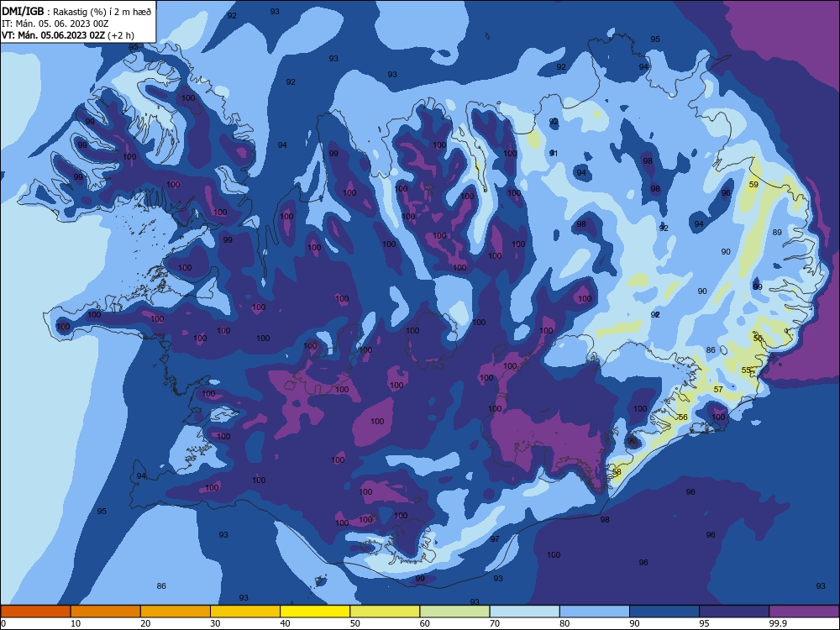
Task: Click the legend tick label '30'
Action: point(215,623)
